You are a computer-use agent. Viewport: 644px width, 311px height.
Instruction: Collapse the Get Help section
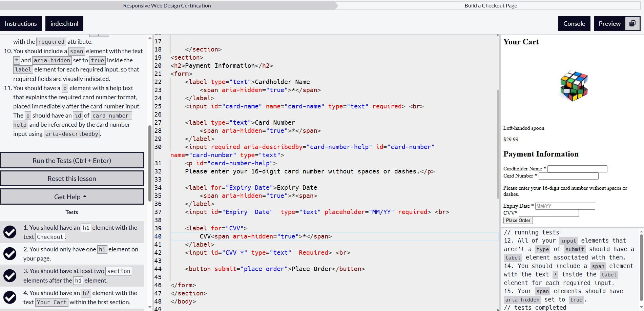click(x=72, y=196)
